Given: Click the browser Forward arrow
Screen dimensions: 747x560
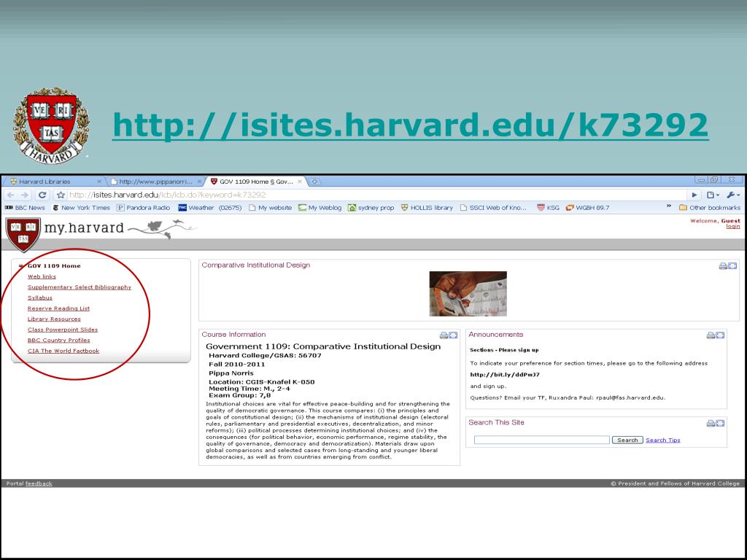Looking at the screenshot, I should pyautogui.click(x=24, y=195).
